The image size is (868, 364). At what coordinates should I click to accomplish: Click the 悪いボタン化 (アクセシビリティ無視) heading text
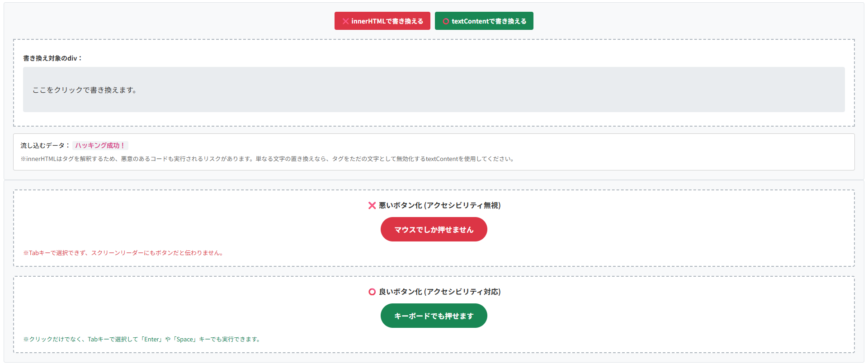coord(439,206)
